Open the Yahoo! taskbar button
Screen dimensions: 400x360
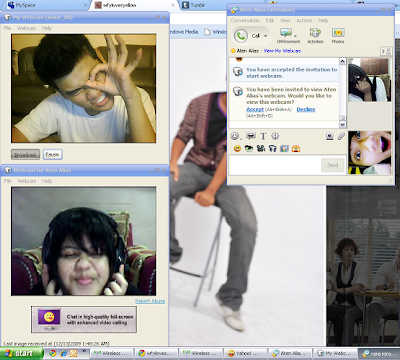245,353
